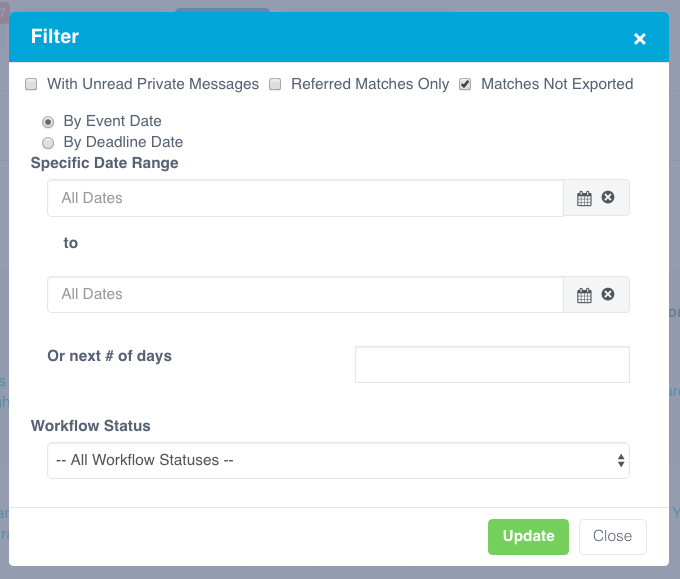Open the calendar picker for the start date

click(x=584, y=198)
